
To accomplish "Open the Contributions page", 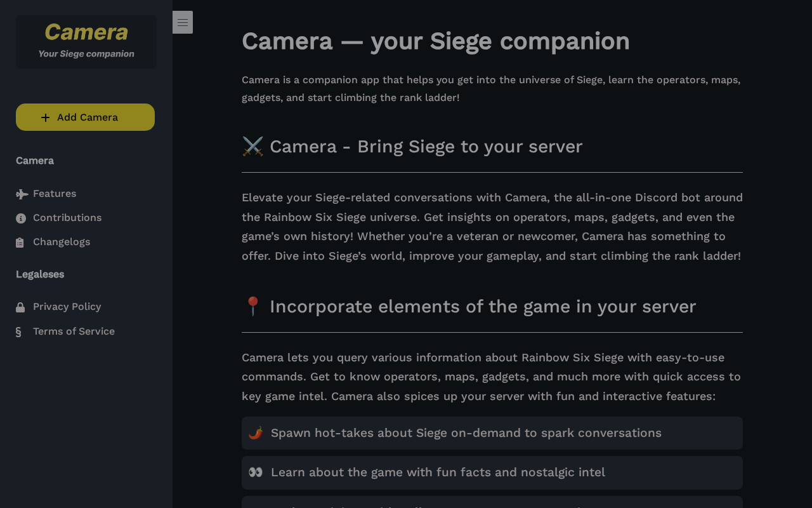I will pos(67,218).
